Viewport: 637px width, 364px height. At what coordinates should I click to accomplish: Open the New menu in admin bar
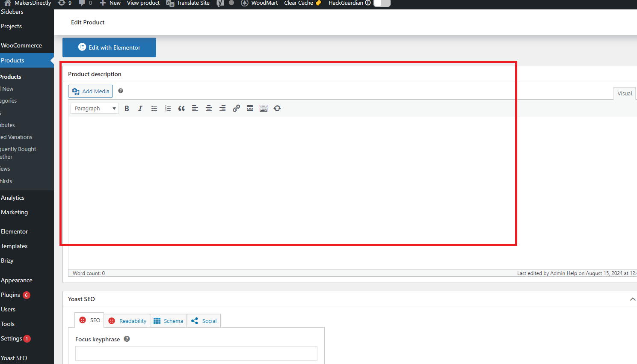click(x=110, y=3)
